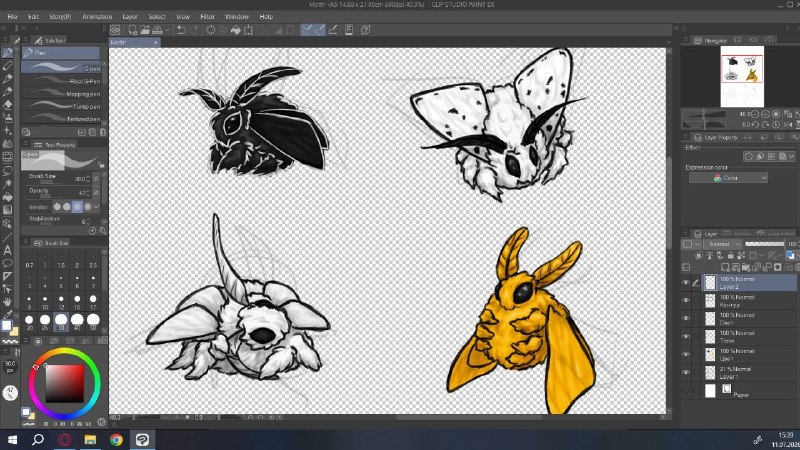This screenshot has width=800, height=450.
Task: Select the Textured pen sub tool
Action: 62,118
